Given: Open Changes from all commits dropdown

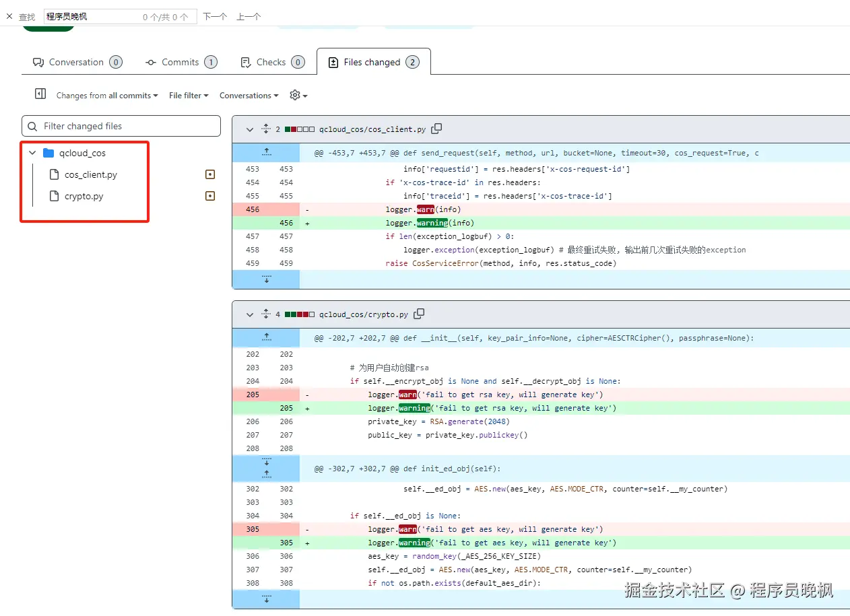Looking at the screenshot, I should pyautogui.click(x=107, y=96).
